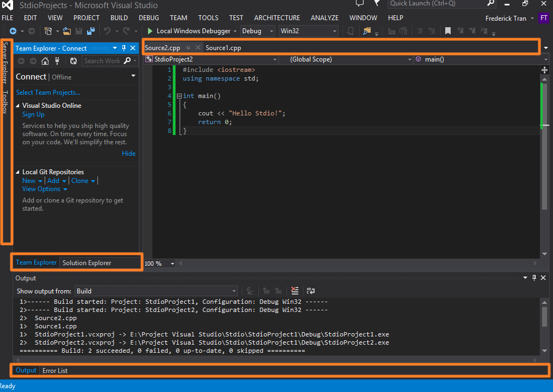The height and width of the screenshot is (392, 553).
Task: Click the Find in Files folder icon
Action: (367, 31)
